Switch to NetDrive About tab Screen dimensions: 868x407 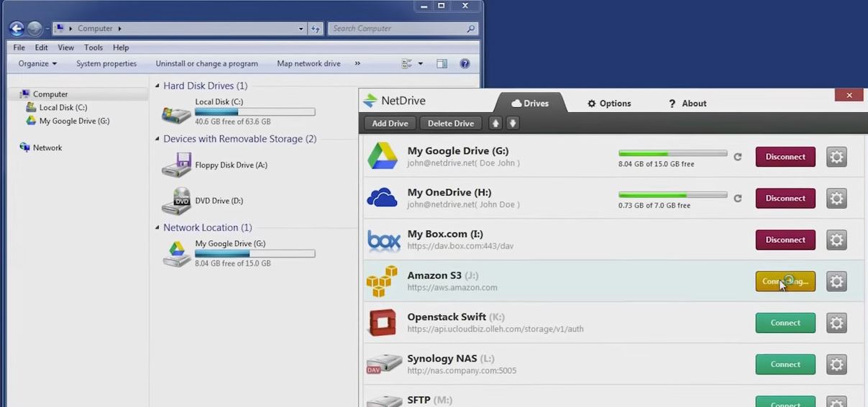687,104
